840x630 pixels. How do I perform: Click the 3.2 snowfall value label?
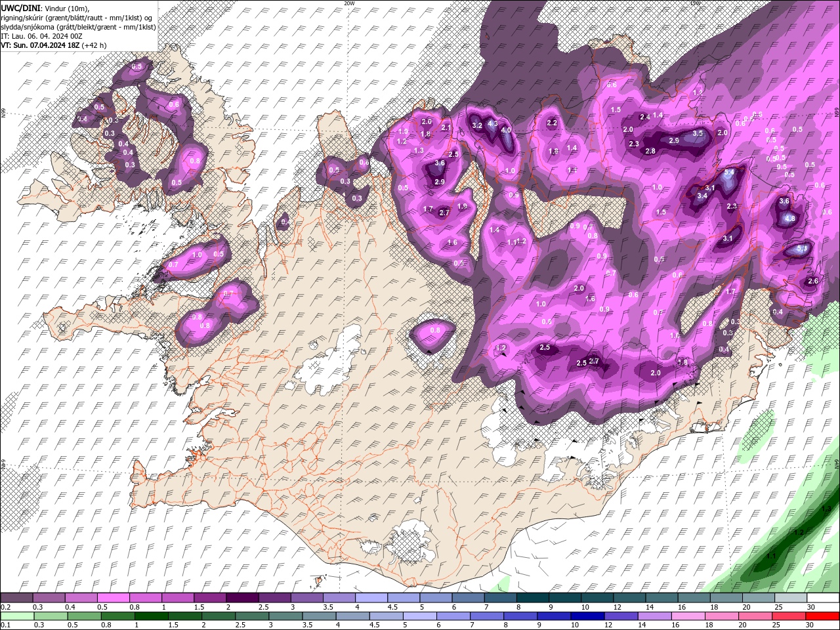point(478,125)
